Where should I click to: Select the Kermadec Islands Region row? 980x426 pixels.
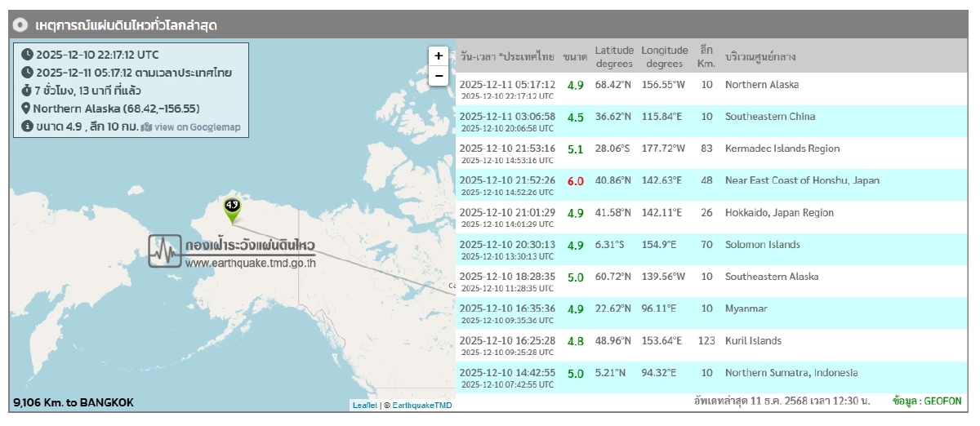pyautogui.click(x=782, y=149)
